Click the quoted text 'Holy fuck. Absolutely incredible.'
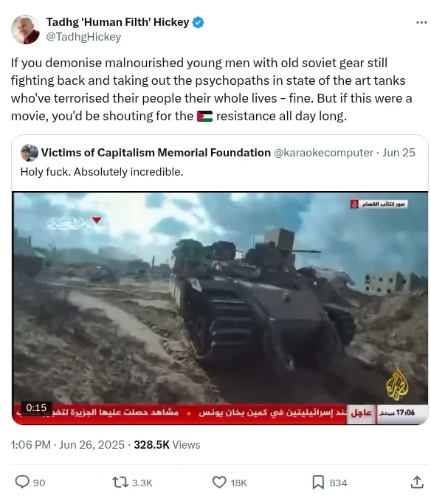The height and width of the screenshot is (504, 431). point(102,172)
